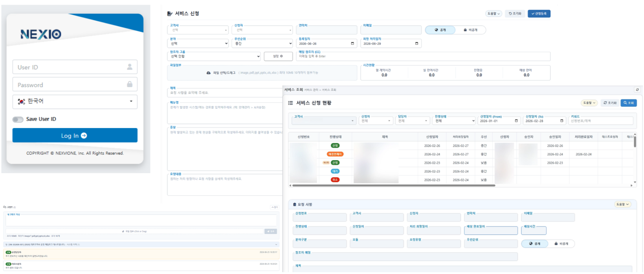Click the cloud upload icon in the 파일첨부 area
Viewport: 644px width, 274px height.
(209, 73)
